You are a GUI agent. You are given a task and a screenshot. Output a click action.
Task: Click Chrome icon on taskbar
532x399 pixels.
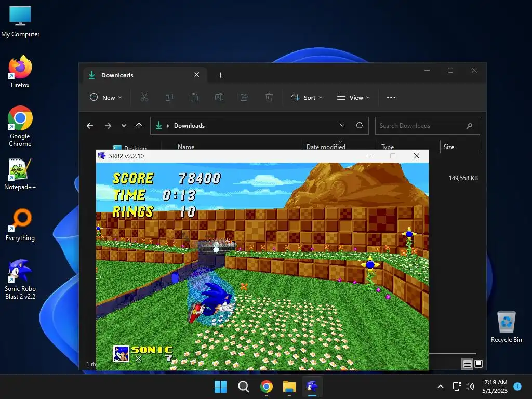(x=267, y=387)
